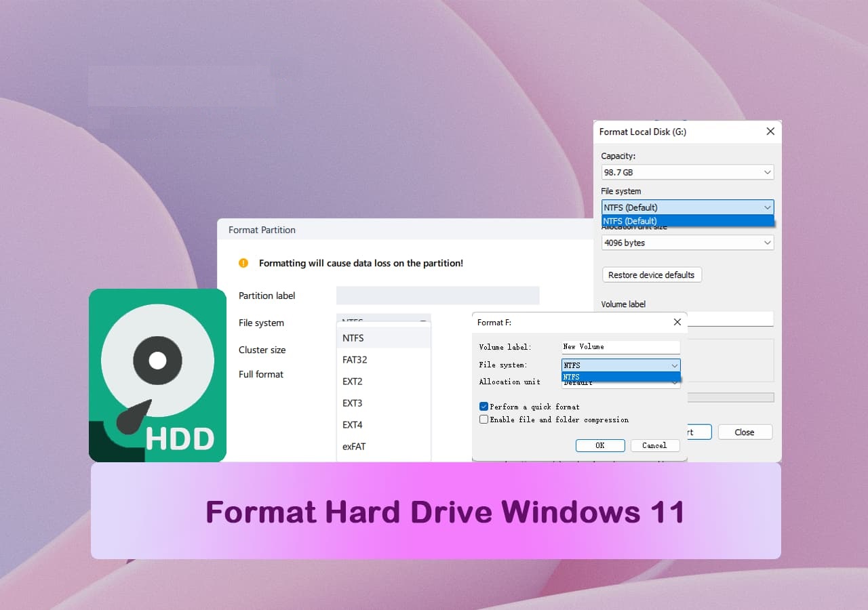Close the Format F: dialog
Image resolution: width=868 pixels, height=610 pixels.
(x=677, y=322)
